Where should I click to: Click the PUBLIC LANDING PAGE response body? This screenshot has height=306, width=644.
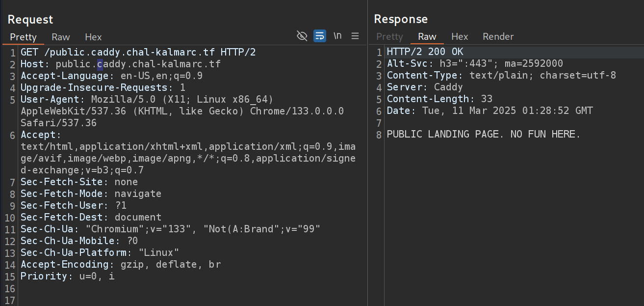point(483,134)
